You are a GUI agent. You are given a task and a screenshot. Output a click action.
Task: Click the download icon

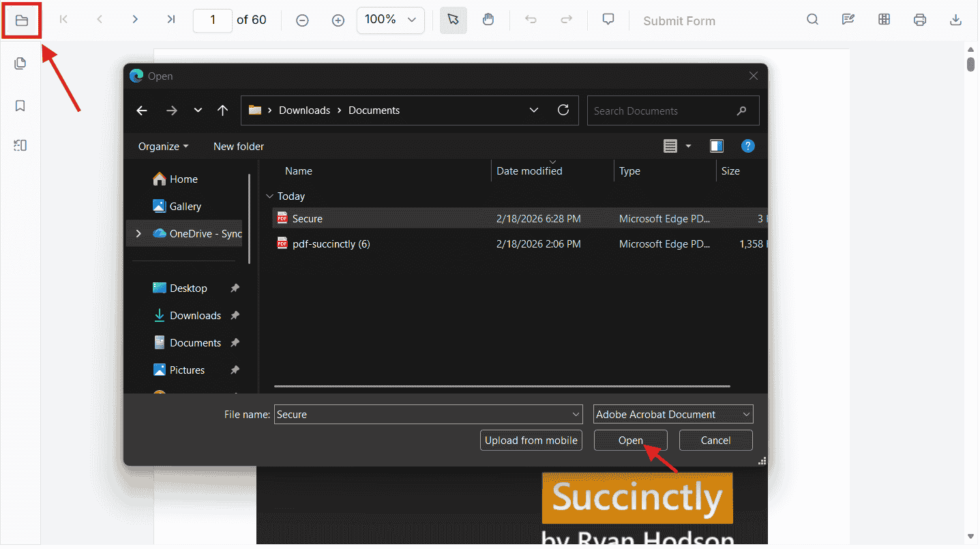pyautogui.click(x=955, y=20)
